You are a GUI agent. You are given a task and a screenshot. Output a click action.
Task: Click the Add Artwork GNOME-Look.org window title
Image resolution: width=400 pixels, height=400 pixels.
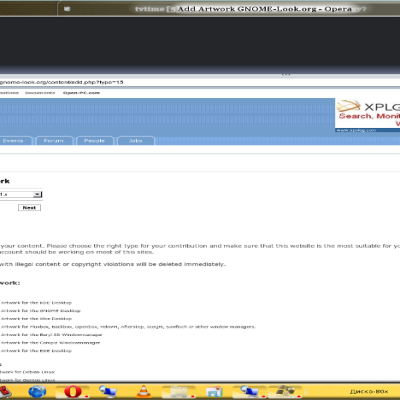point(265,9)
